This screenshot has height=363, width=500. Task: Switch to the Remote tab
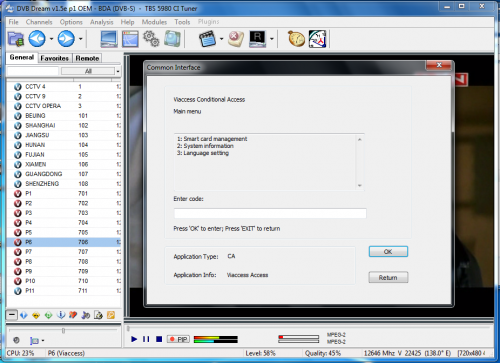[x=87, y=58]
